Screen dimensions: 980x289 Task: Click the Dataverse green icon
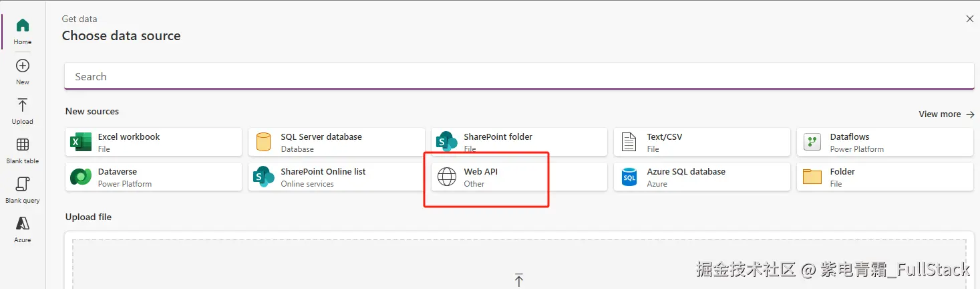81,177
